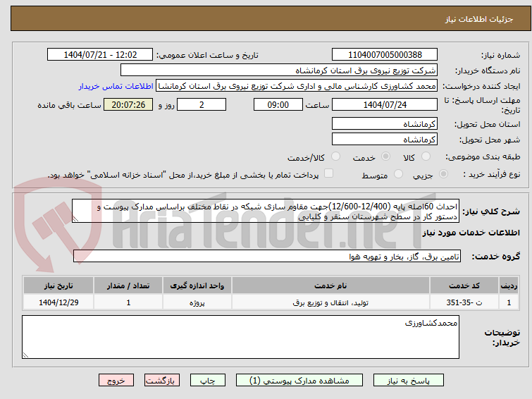Click the need date cell 1404/12/29
The image size is (532, 399).
pyautogui.click(x=58, y=302)
